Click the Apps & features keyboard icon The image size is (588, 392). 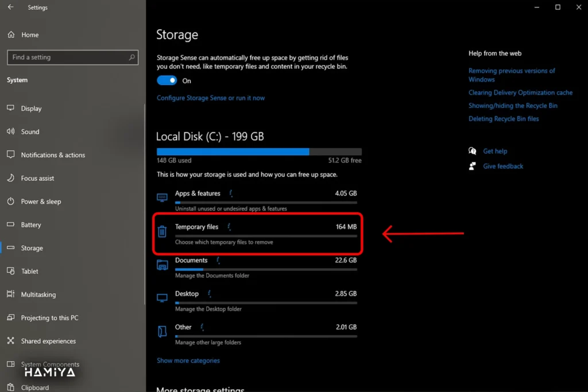pos(163,197)
